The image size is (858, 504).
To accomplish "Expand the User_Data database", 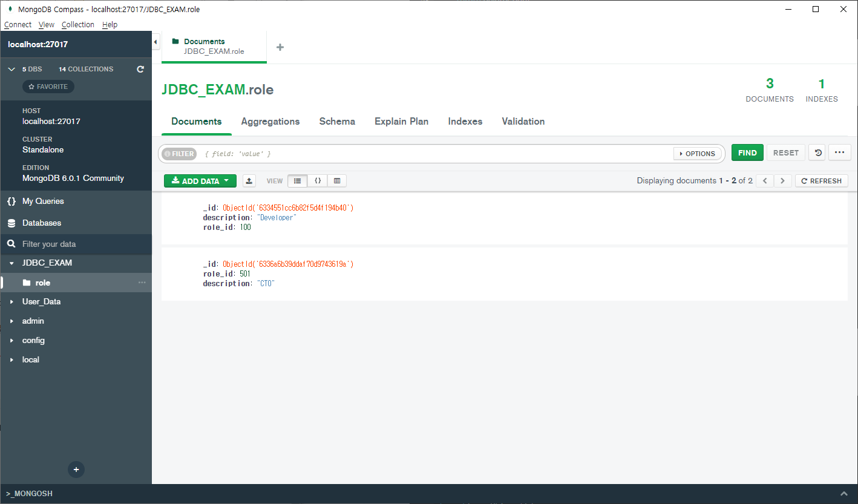I will (11, 302).
